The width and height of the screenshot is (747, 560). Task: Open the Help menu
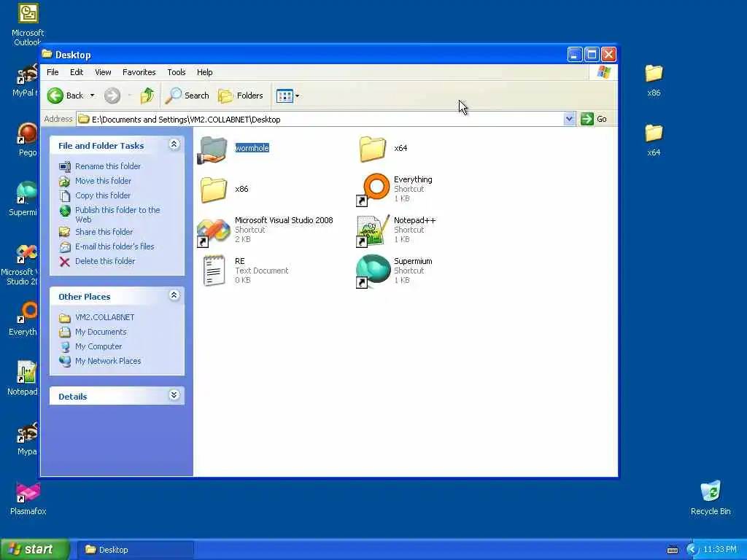point(205,72)
